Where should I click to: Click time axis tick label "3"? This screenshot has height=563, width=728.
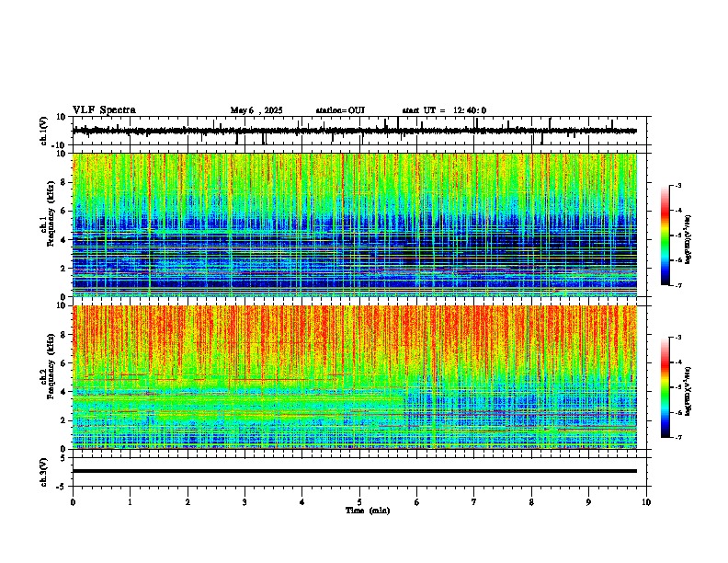point(245,502)
